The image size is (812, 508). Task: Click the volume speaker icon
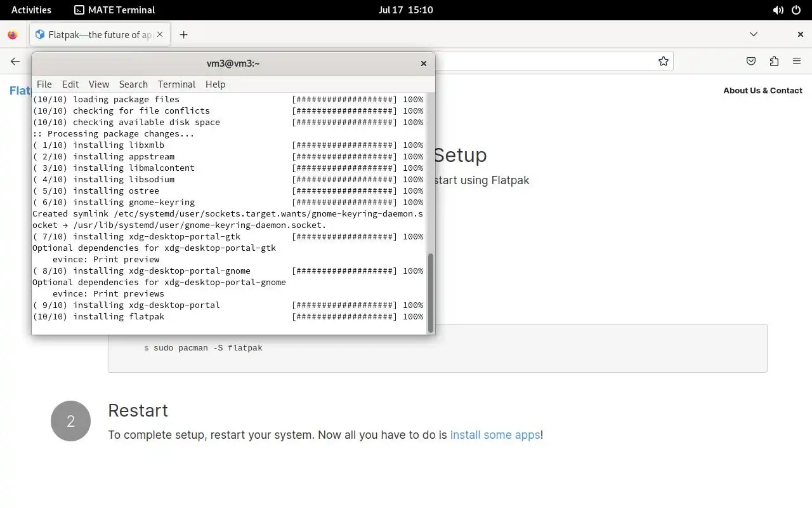778,10
